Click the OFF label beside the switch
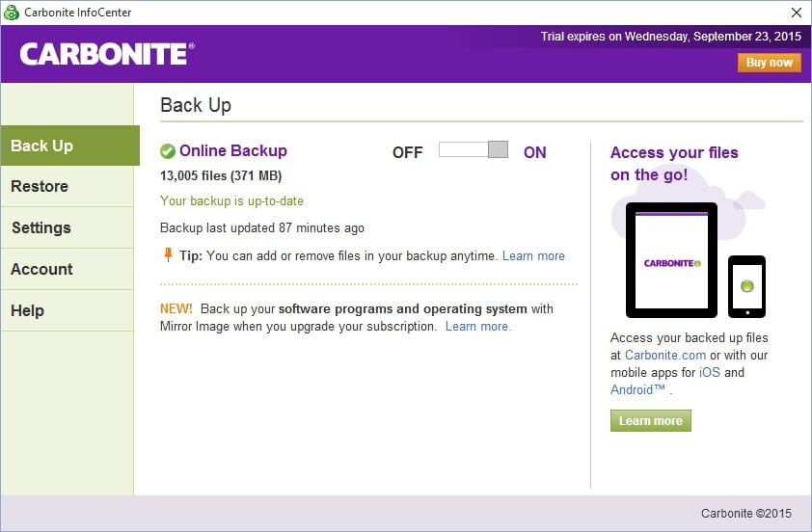This screenshot has width=812, height=532. [407, 152]
